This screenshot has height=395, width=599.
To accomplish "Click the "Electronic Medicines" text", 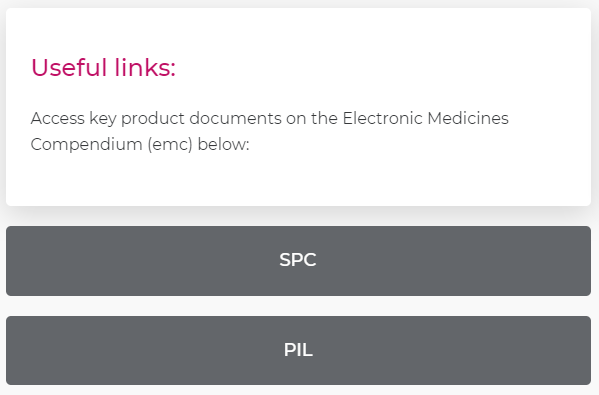I will [x=426, y=118].
